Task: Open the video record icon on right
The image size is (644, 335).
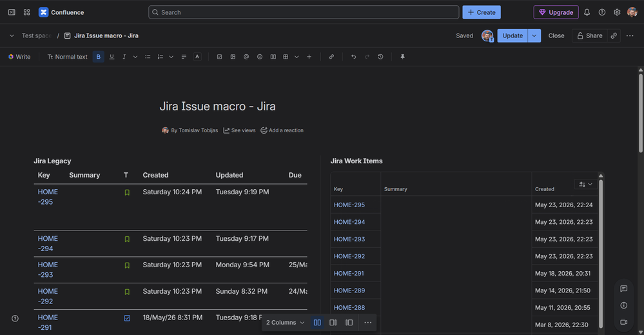Action: click(x=623, y=322)
